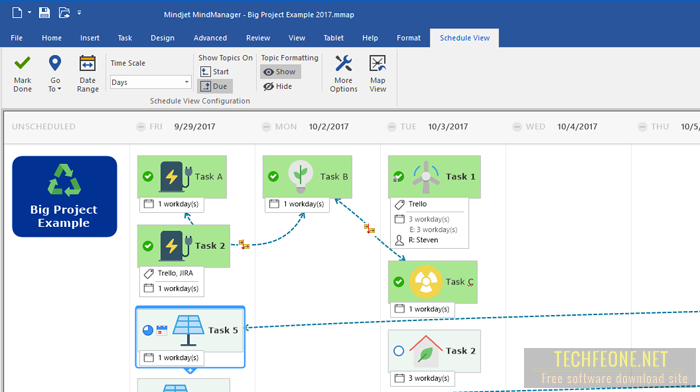700x392 pixels.
Task: Click the Date Range calendar button
Action: (88, 74)
